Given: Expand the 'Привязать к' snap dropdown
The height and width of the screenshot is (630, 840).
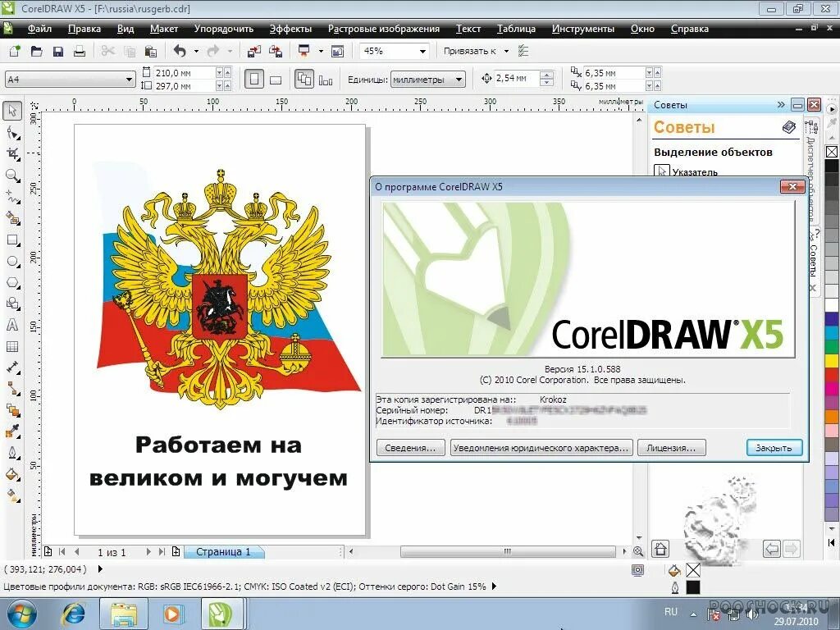Looking at the screenshot, I should [x=506, y=52].
